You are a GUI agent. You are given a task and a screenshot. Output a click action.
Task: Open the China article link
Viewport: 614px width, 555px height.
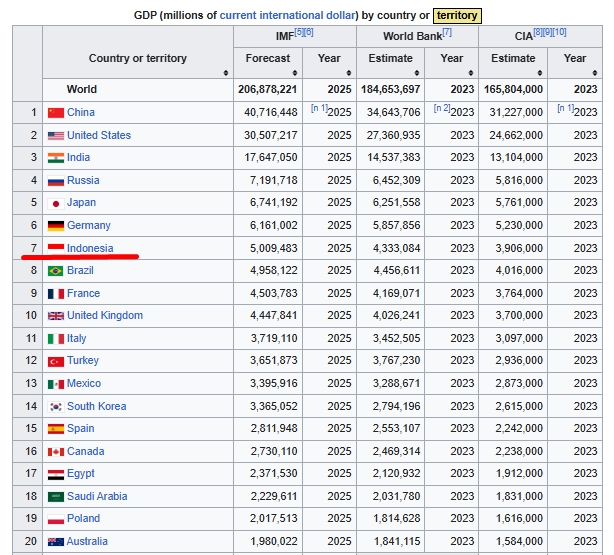click(81, 112)
